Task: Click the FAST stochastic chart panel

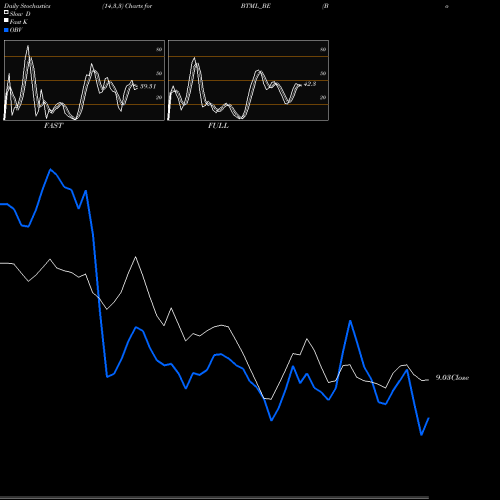Action: (84, 80)
